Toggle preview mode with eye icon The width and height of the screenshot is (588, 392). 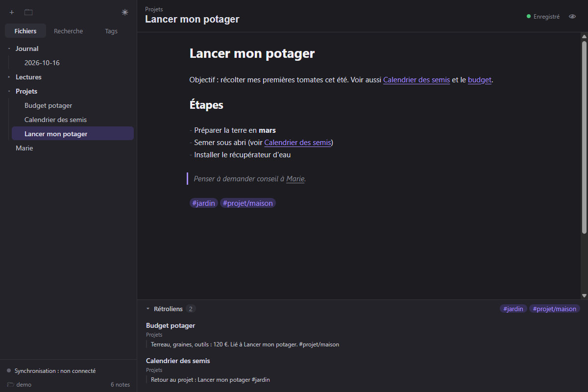click(572, 17)
